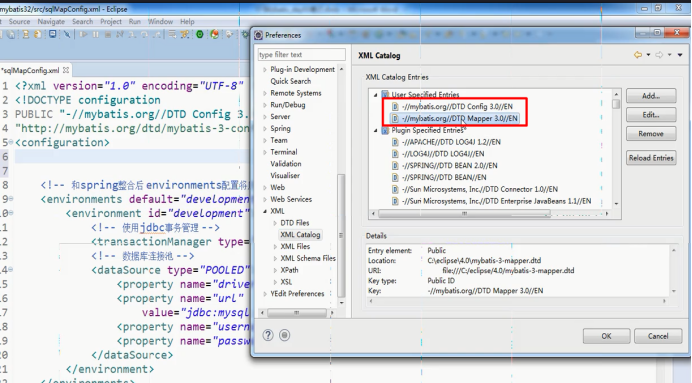Click the Suspend debug toolbar icon
The height and width of the screenshot is (383, 692).
96,34
